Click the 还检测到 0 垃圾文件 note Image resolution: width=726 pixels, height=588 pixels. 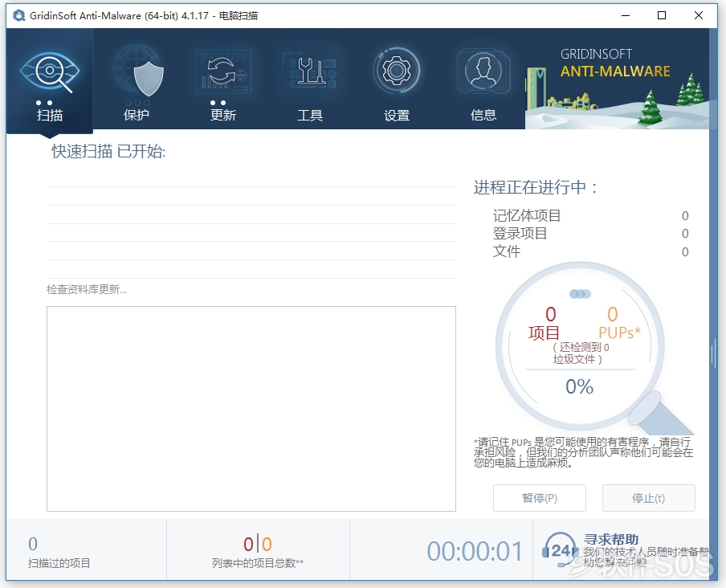point(580,353)
